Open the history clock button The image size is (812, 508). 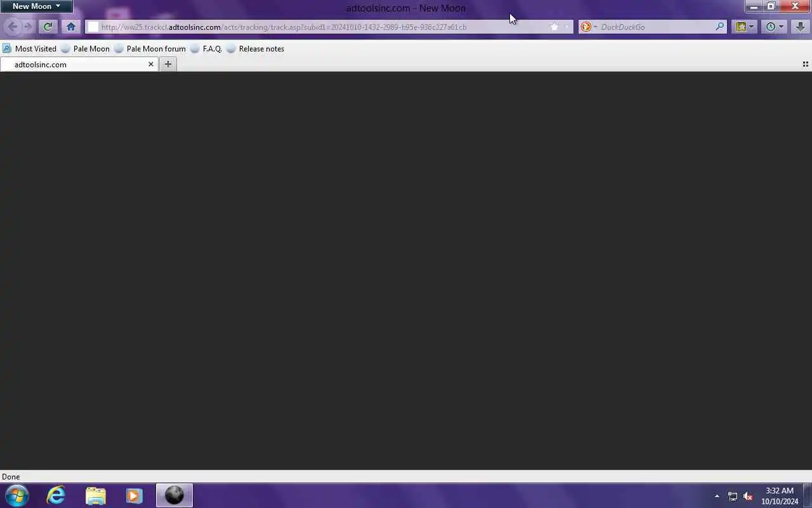(x=770, y=27)
